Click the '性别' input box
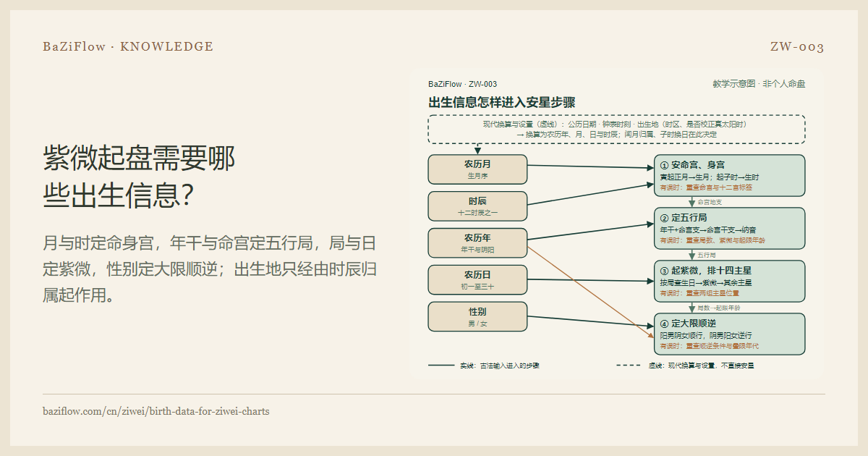Screen dimensions: 868x456 pos(477,316)
